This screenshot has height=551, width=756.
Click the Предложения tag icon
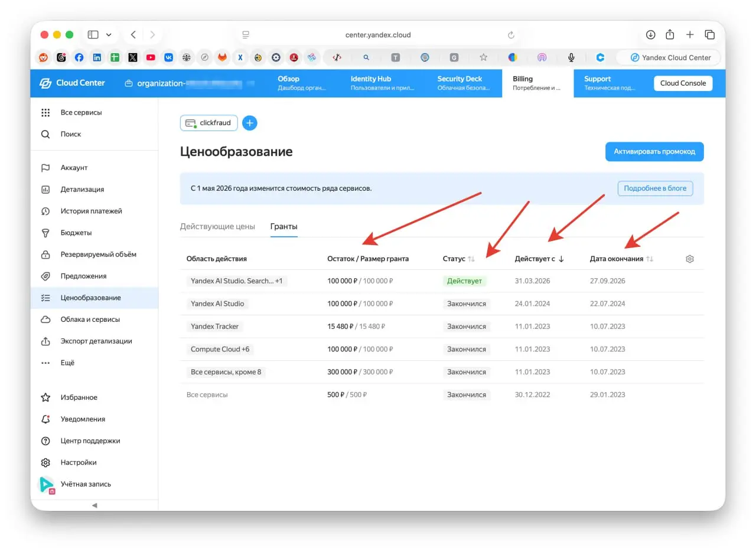[45, 276]
